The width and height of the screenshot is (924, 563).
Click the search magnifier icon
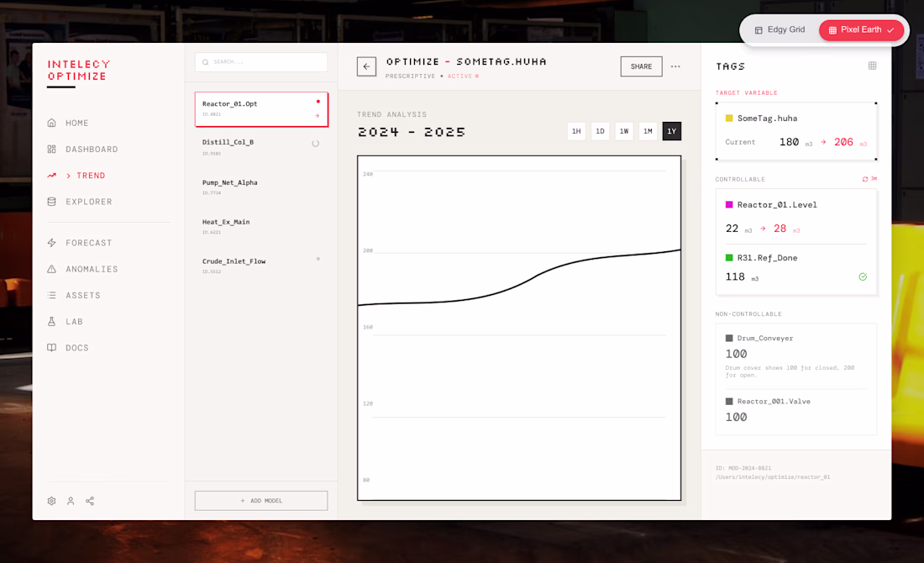(205, 62)
